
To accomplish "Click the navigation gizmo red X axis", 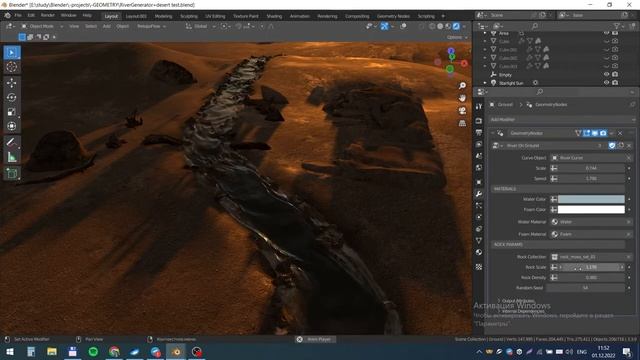I will click(x=464, y=64).
